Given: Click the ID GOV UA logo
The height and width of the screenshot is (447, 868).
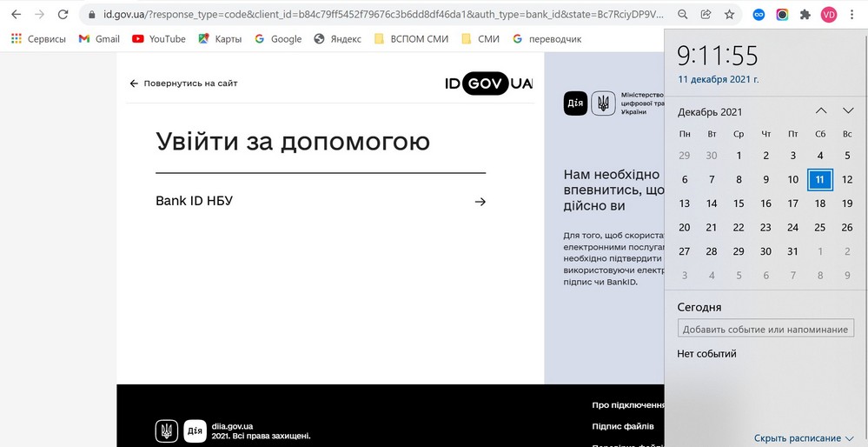Looking at the screenshot, I should [488, 83].
